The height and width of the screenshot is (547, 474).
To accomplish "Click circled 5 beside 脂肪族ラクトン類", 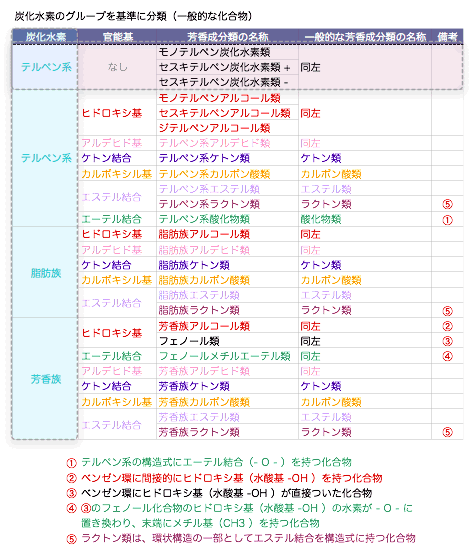I will tap(447, 310).
